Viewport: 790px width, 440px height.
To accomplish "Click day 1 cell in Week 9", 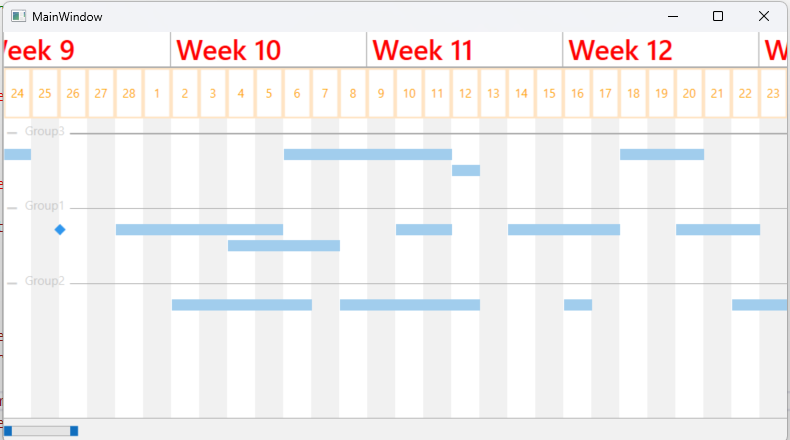I will pos(157,94).
